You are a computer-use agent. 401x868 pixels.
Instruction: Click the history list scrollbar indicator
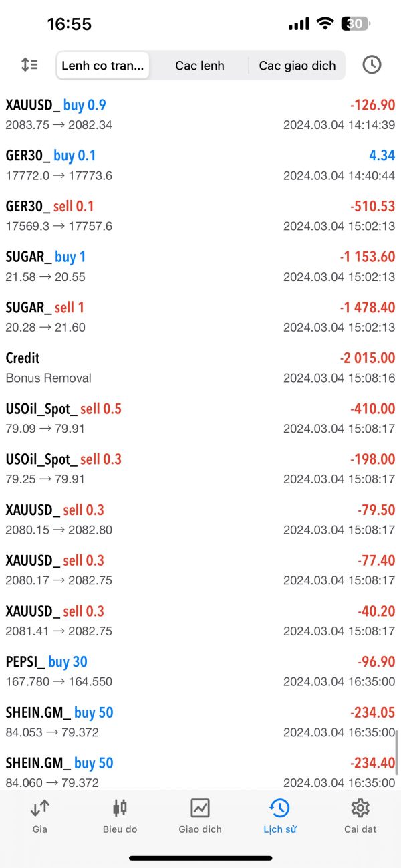(x=398, y=753)
